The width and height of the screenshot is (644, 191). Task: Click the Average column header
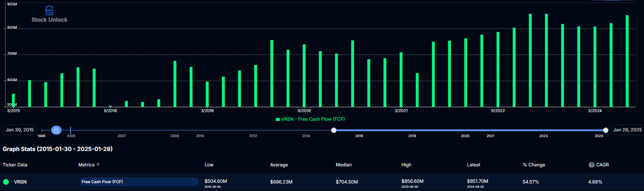tap(279, 165)
